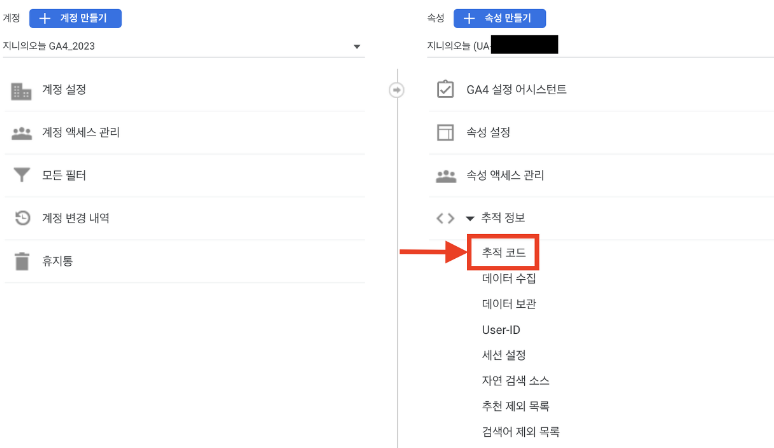Open the account dropdown arrow
This screenshot has width=774, height=448.
(x=357, y=46)
